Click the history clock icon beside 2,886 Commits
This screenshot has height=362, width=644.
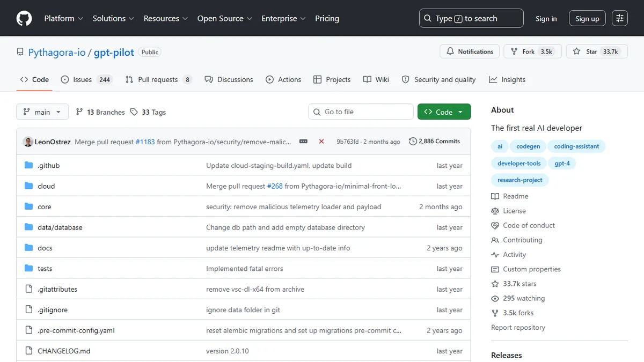point(413,142)
